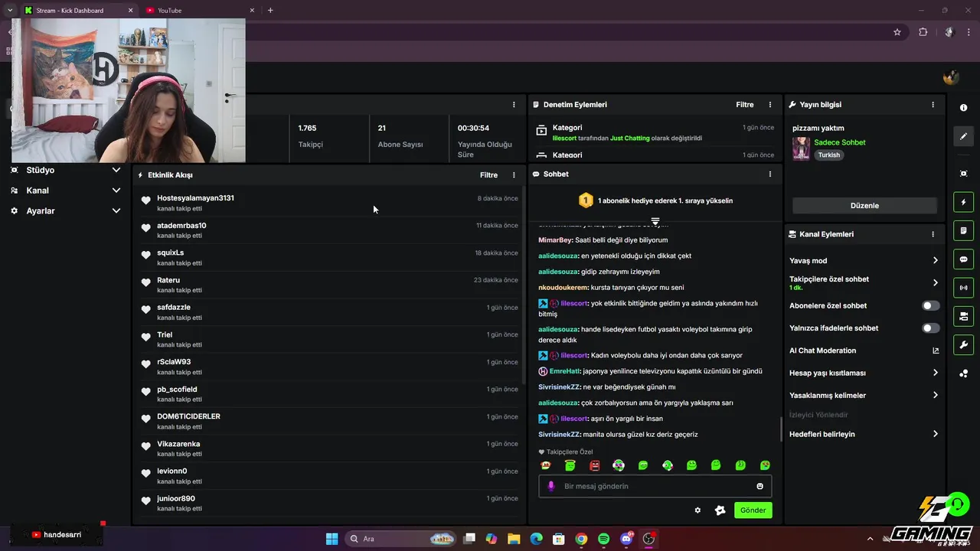
Task: Click the capture frame icon in right sidebar
Action: click(x=963, y=174)
